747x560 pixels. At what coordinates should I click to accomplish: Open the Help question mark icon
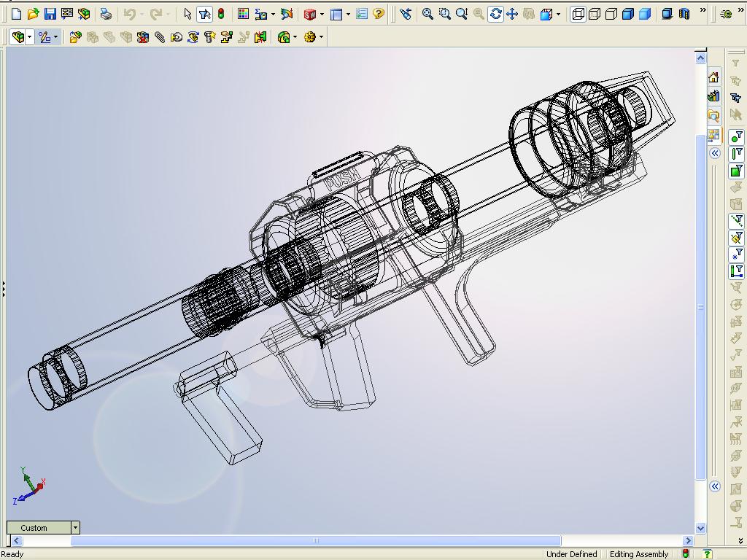click(378, 14)
